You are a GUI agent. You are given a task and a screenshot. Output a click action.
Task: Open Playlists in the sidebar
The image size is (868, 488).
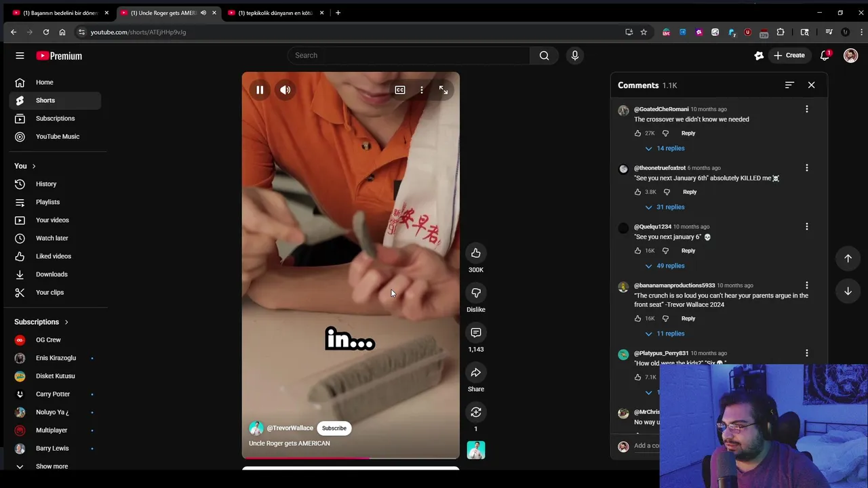coord(54,202)
